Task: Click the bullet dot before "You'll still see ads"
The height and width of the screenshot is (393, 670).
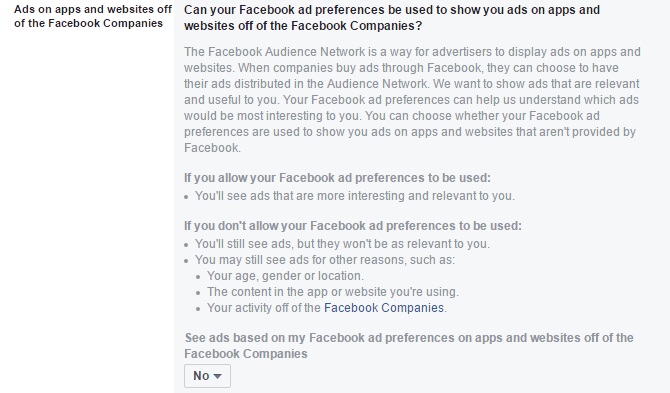Action: click(186, 245)
